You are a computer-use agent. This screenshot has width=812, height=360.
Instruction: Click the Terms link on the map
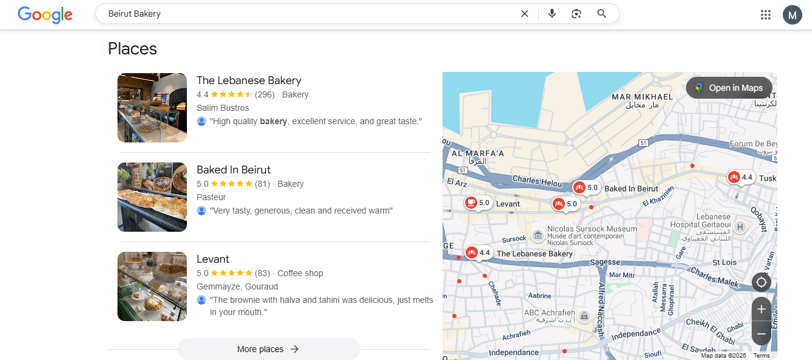point(762,356)
